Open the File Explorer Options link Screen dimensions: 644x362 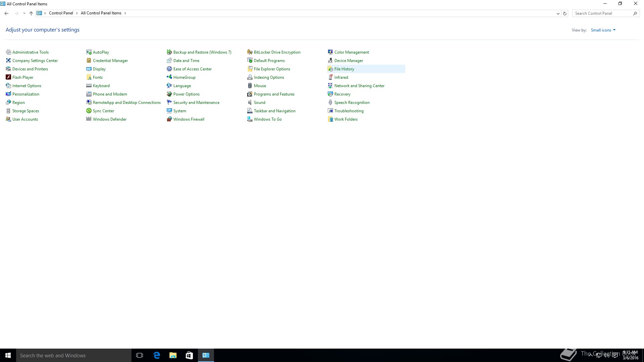click(x=272, y=69)
